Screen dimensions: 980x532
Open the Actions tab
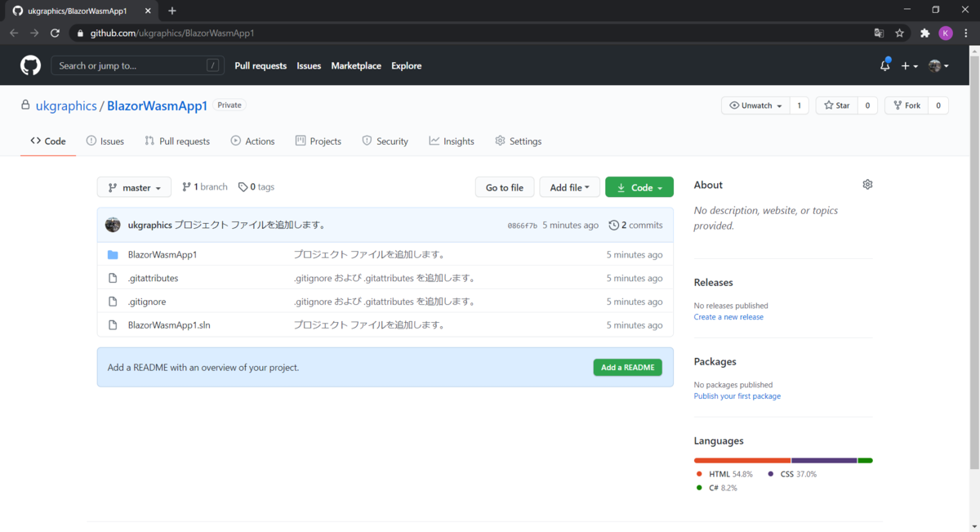click(252, 141)
